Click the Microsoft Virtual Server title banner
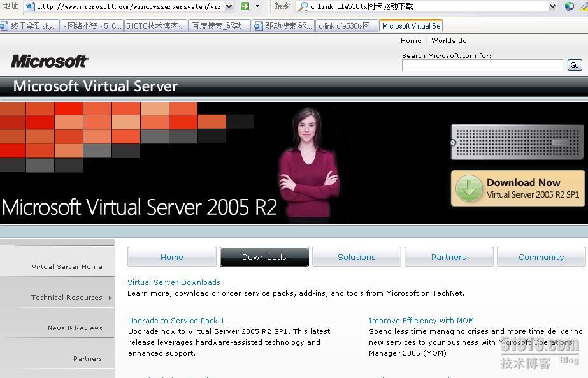Image resolution: width=588 pixels, height=378 pixels. (96, 86)
